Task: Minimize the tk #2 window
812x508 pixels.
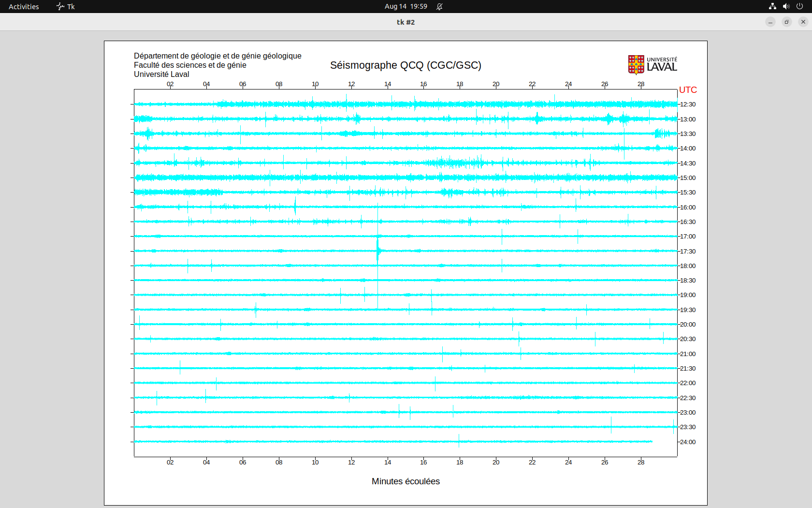Action: click(770, 22)
